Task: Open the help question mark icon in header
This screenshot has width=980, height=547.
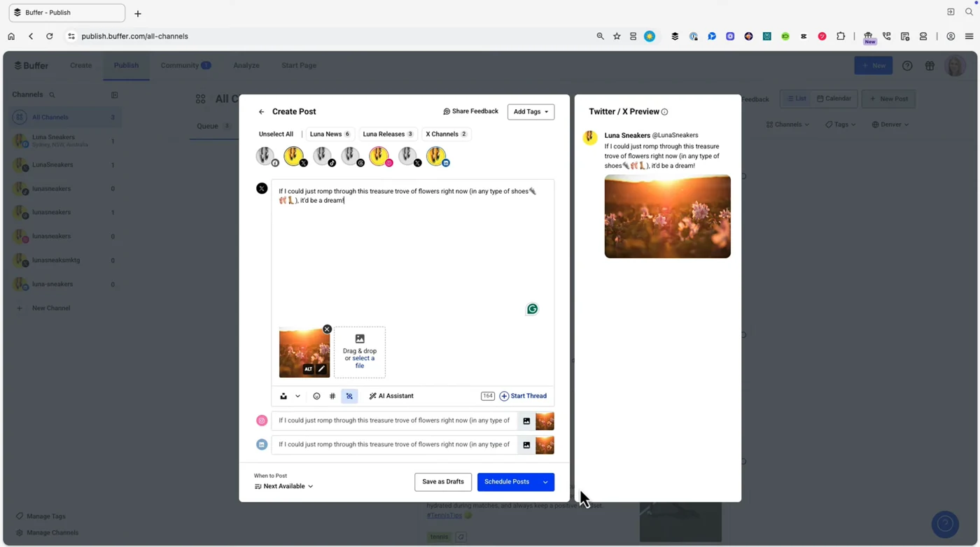Action: pos(907,66)
